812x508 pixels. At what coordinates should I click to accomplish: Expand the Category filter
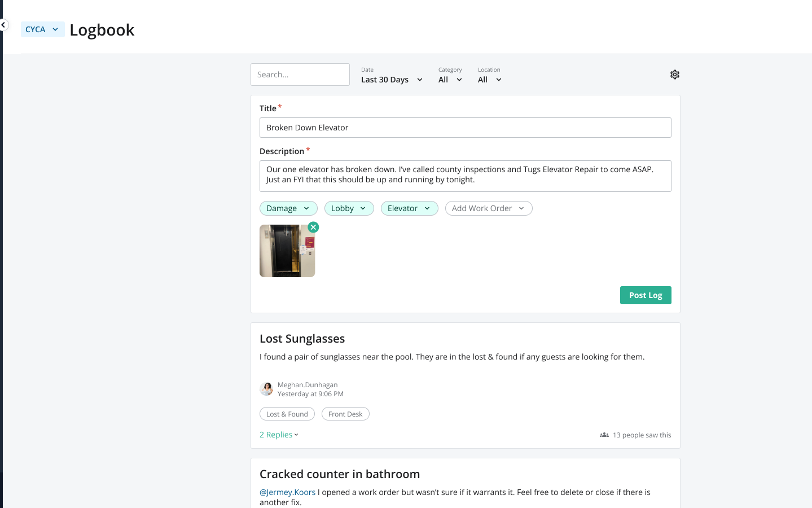click(450, 80)
